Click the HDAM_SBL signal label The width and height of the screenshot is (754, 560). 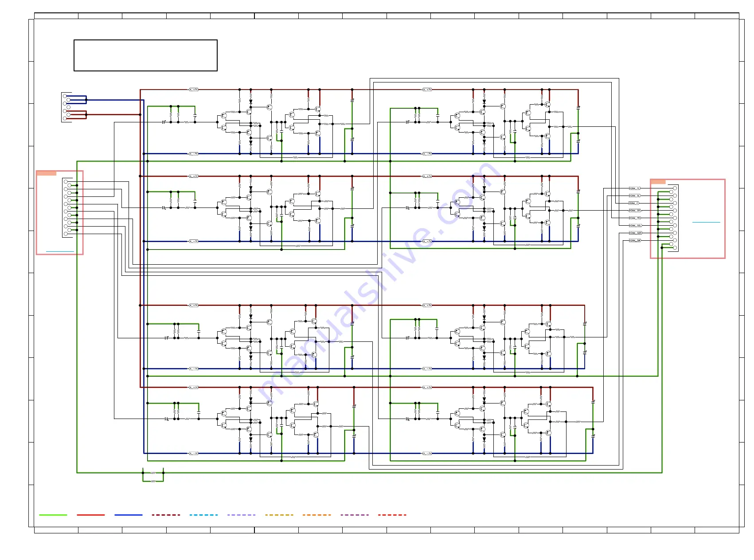[x=635, y=225]
